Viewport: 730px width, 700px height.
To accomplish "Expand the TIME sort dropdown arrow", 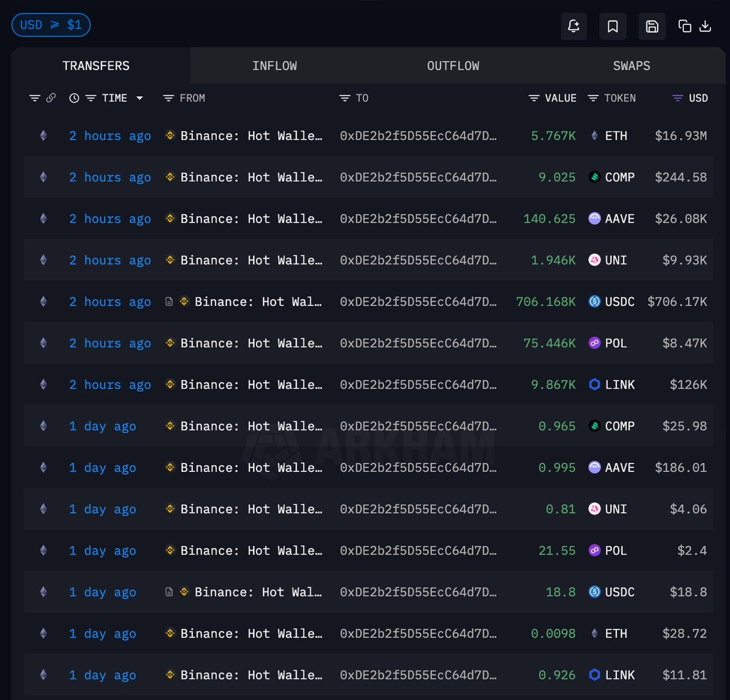I will tap(140, 98).
